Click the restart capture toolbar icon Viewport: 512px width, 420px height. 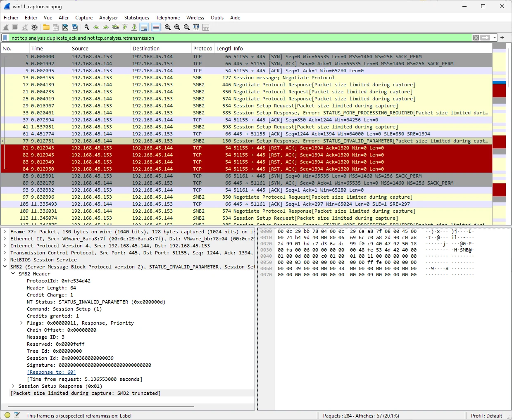(25, 27)
